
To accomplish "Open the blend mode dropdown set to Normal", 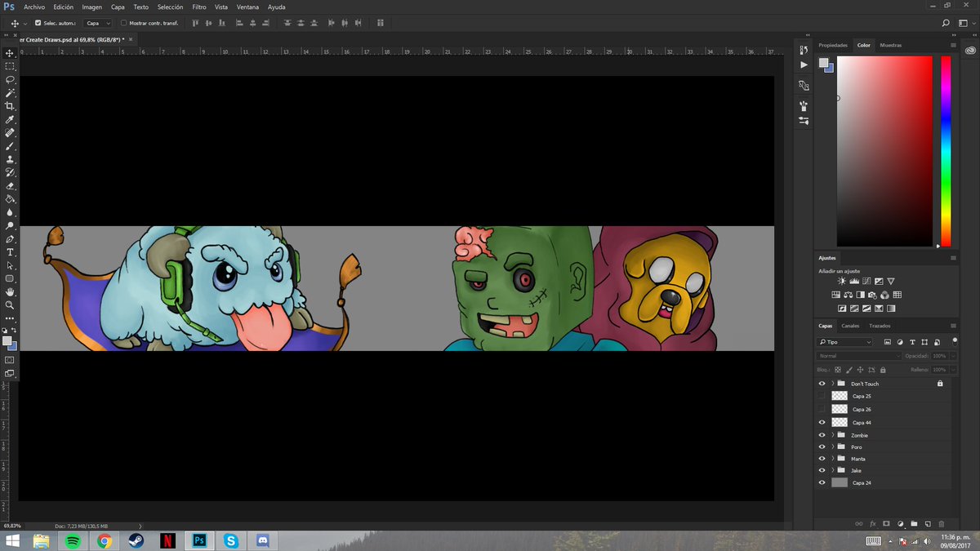I will 858,355.
